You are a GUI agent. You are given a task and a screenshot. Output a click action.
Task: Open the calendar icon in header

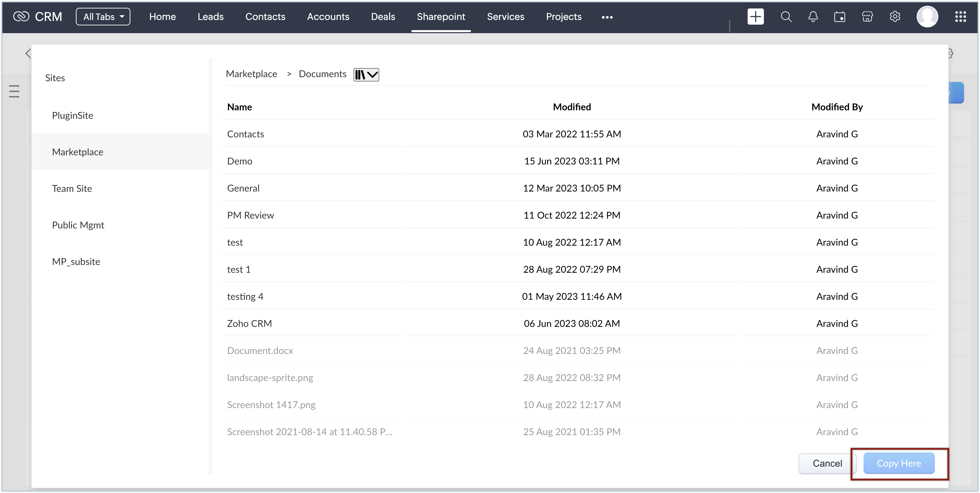[839, 17]
